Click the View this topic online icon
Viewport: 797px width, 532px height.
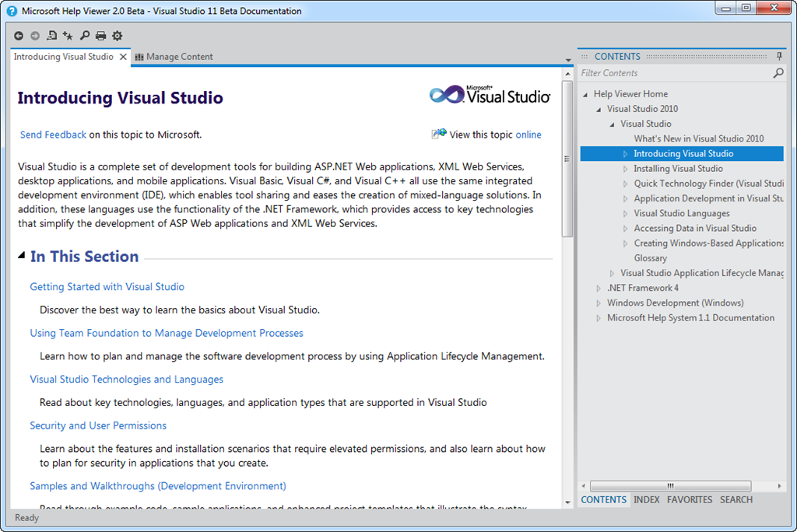[439, 134]
